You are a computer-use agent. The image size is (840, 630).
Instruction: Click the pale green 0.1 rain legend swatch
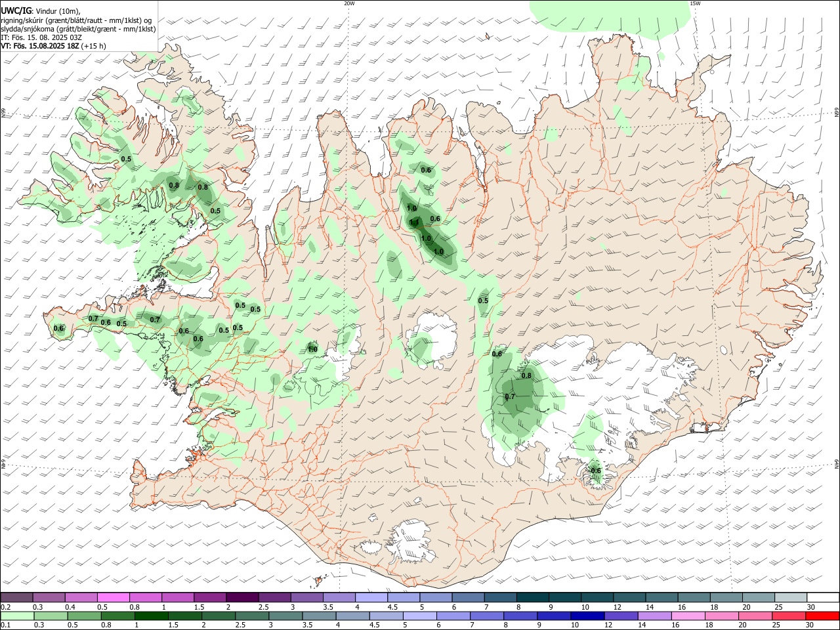17,616
